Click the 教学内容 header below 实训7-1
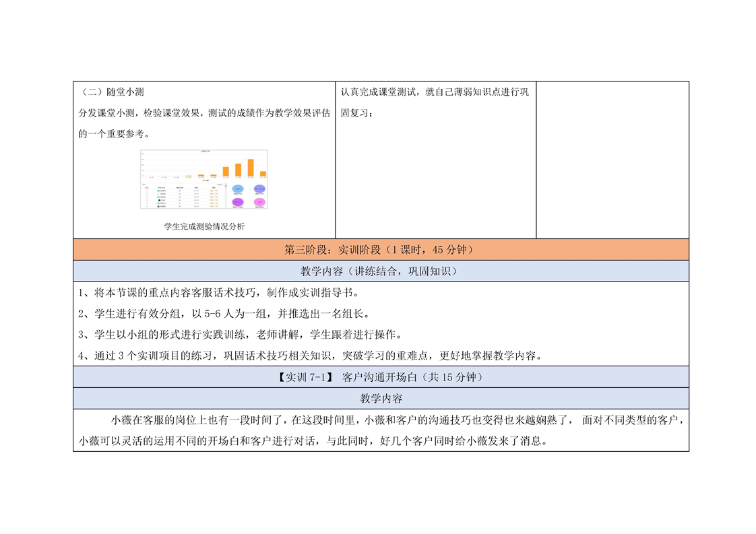This screenshot has height=534, width=756. pos(381,398)
